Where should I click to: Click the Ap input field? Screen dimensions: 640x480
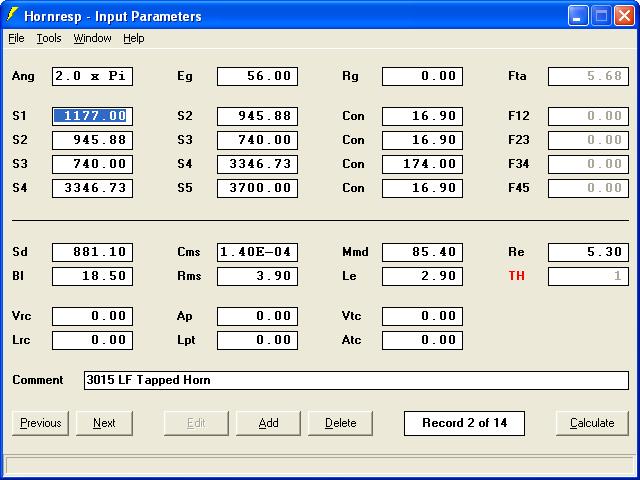258,316
